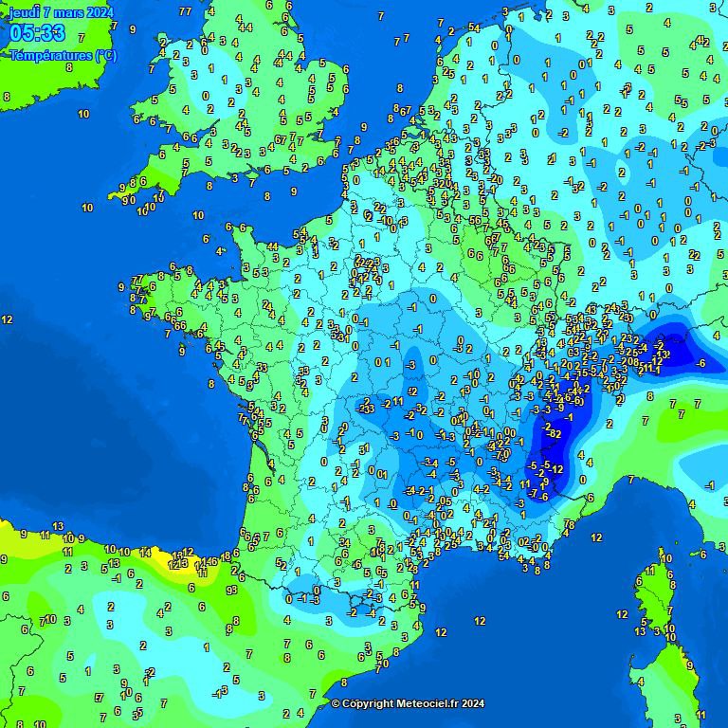This screenshot has height=728, width=728.
Task: Click the 12 reading at far-left Atlantic edge
Action: [x=7, y=320]
